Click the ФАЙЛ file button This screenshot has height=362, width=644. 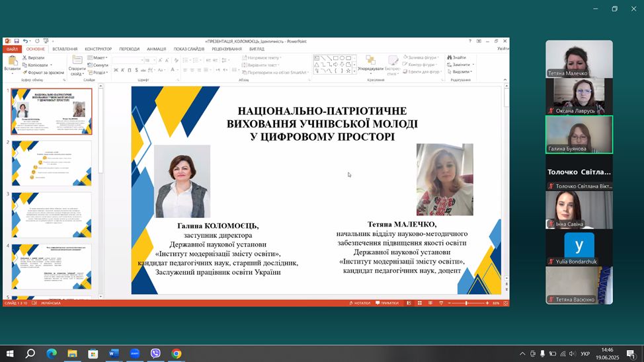point(13,49)
